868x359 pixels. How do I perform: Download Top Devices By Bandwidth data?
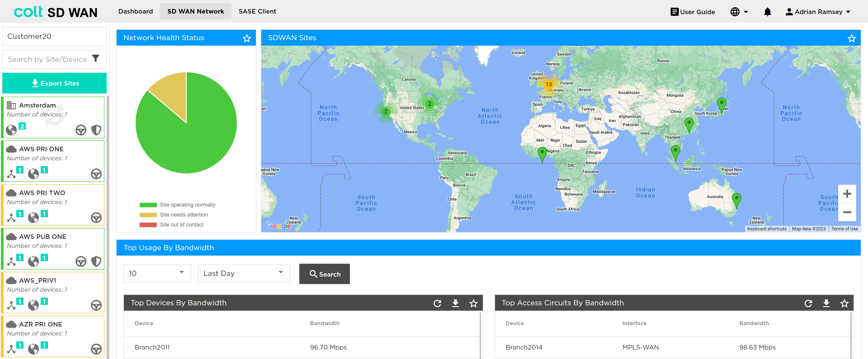pyautogui.click(x=455, y=303)
